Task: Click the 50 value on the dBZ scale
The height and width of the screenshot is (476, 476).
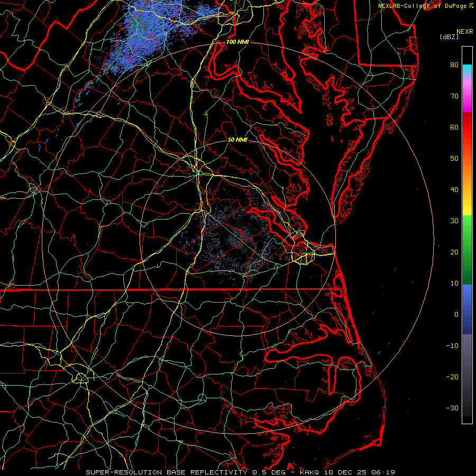Action: click(x=454, y=159)
